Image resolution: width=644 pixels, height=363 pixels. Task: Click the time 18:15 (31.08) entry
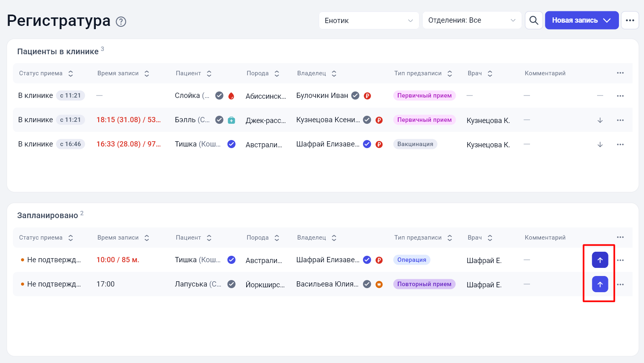129,120
